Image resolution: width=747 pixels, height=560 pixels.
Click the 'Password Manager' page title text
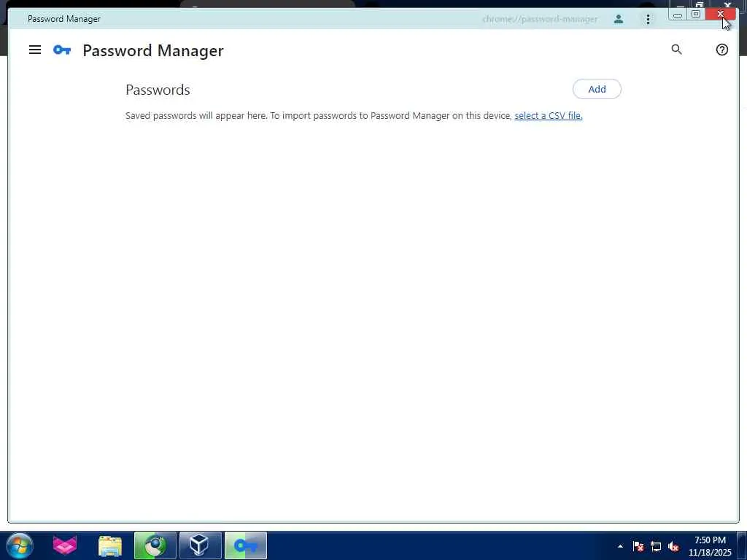click(153, 50)
